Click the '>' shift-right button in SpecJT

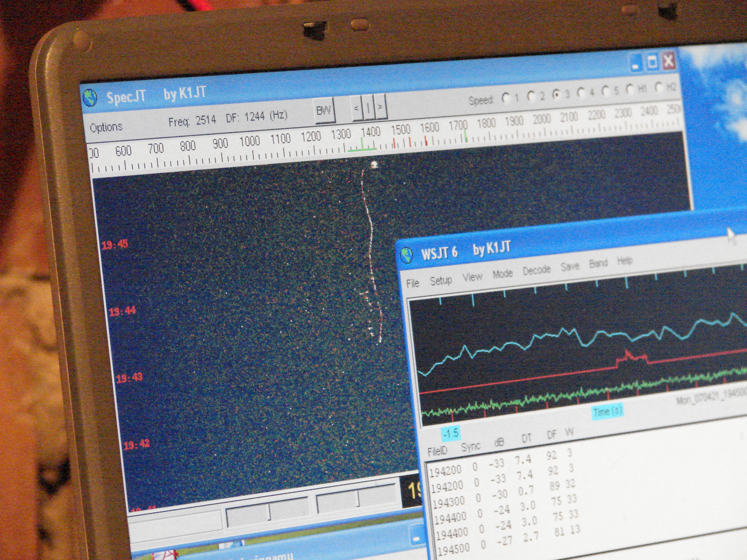point(380,107)
